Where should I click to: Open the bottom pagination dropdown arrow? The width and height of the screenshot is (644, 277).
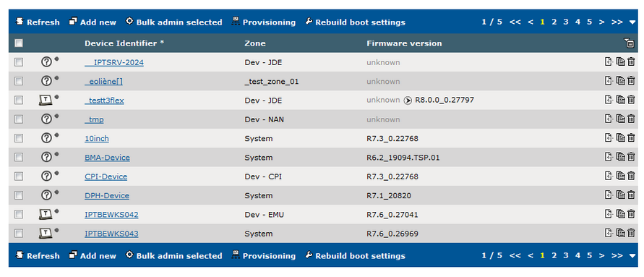tap(632, 255)
